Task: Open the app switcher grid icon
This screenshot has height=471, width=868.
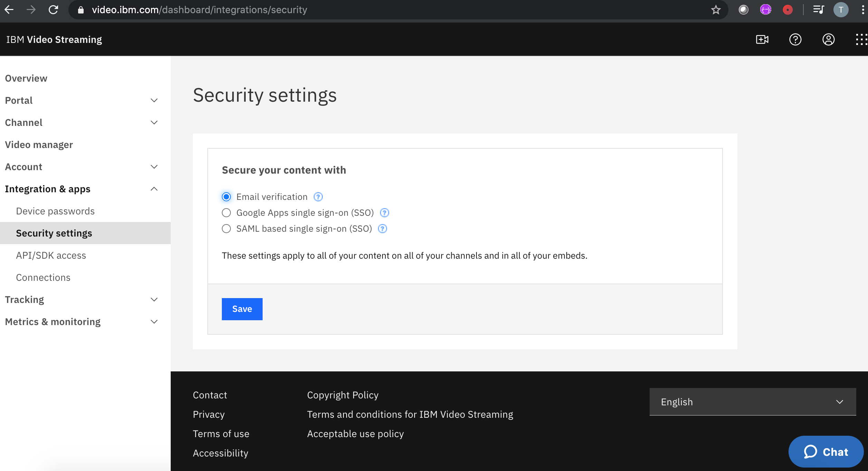Action: (862, 39)
